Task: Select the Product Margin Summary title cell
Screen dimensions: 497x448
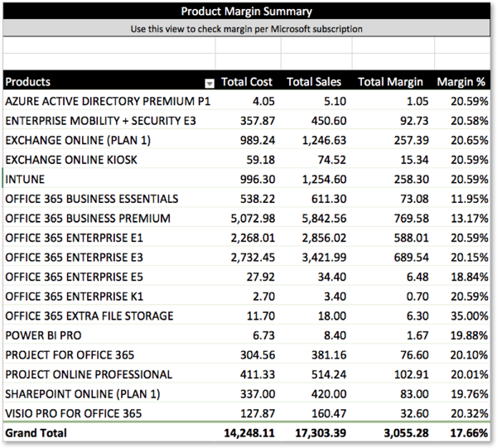Action: click(247, 12)
